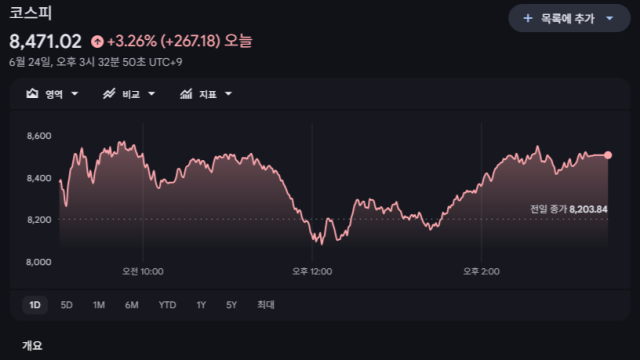
Task: Click the 목록에 추가 button label
Action: point(568,18)
